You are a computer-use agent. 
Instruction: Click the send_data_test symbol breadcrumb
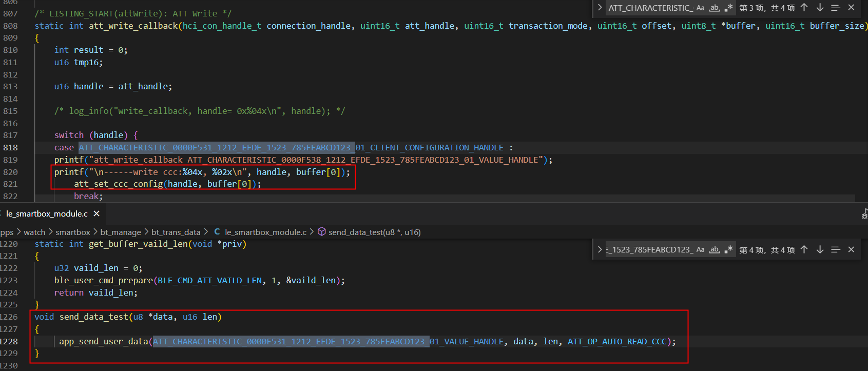(x=369, y=232)
